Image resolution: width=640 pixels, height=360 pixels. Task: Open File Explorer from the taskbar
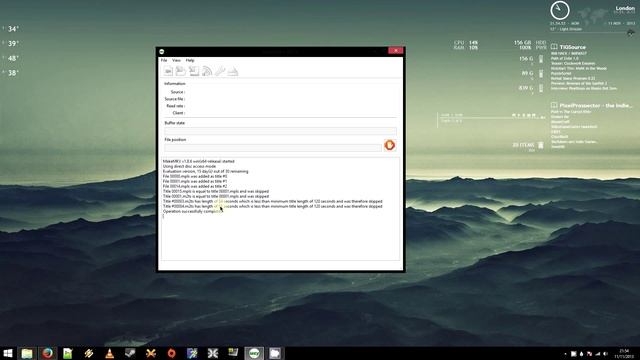click(x=27, y=353)
